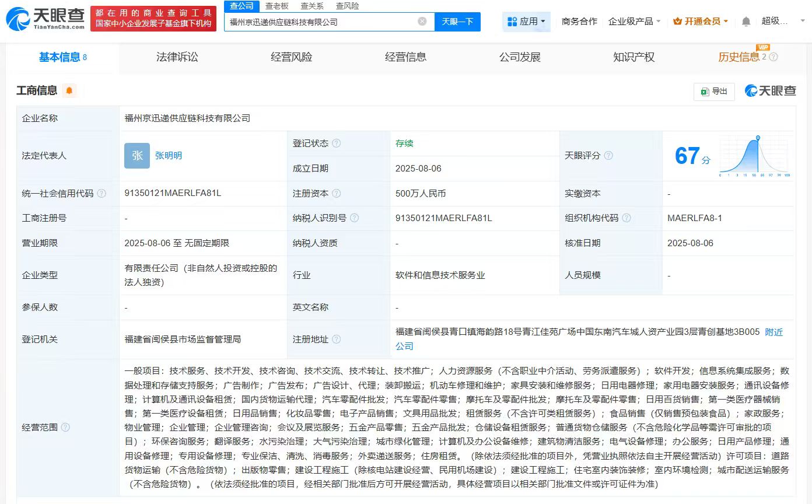Click the help icon next to 注册地址
This screenshot has height=504, width=812.
337,339
